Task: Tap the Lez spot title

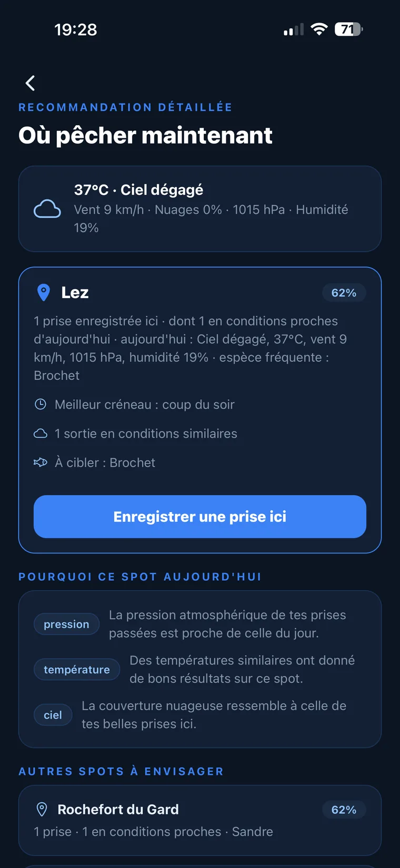Action: 75,292
